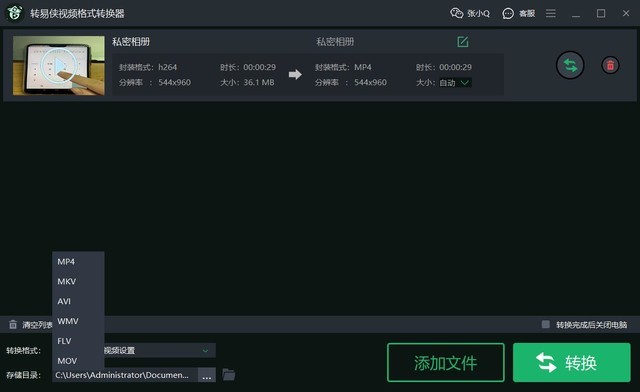The image size is (640, 392).
Task: Play the 私密相册 video thumbnail
Action: [x=59, y=65]
